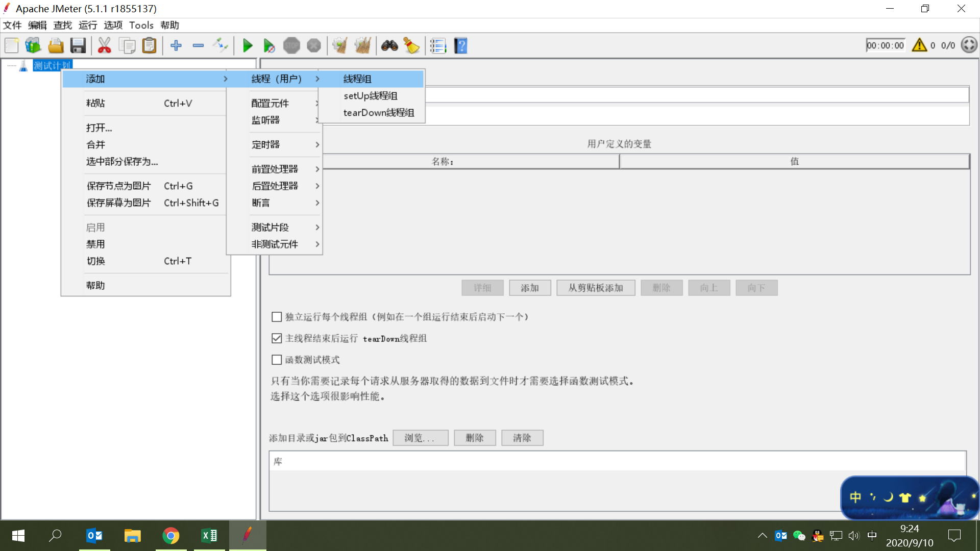
Task: Click the binoculars Search icon
Action: pos(389,46)
